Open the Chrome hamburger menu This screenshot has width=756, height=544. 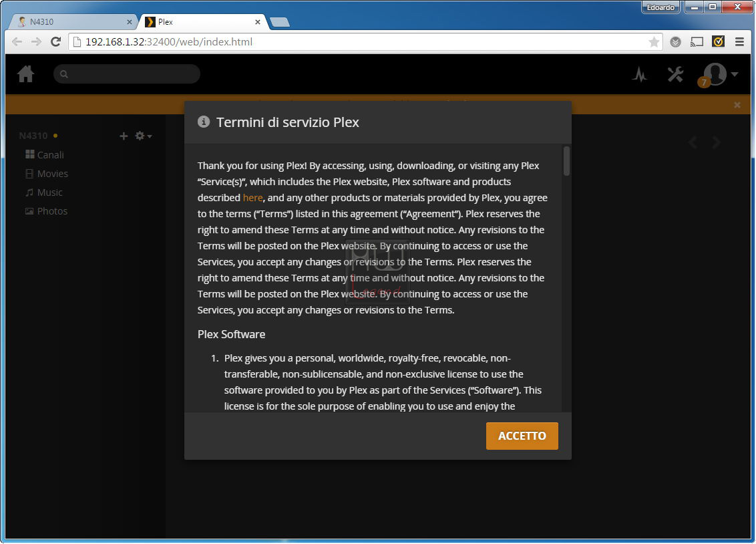click(739, 42)
